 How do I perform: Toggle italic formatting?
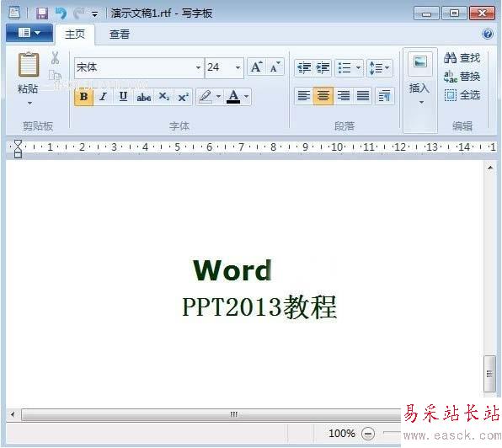(x=103, y=96)
